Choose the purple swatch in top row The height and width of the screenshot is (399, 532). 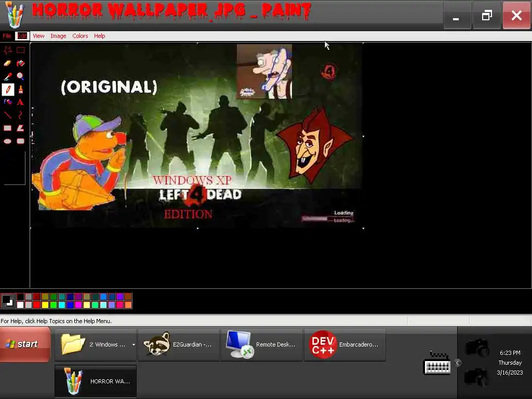coord(120,297)
